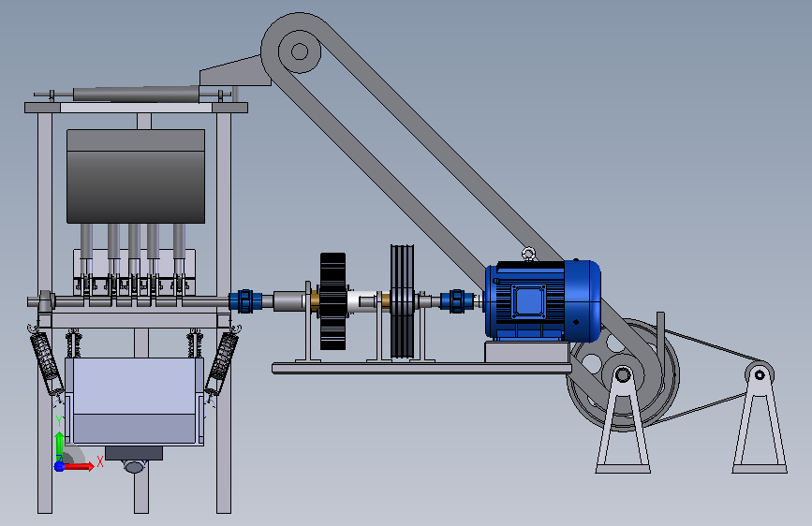Pick the far-right A-frame stand
This screenshot has height=526, width=812.
pyautogui.click(x=760, y=420)
